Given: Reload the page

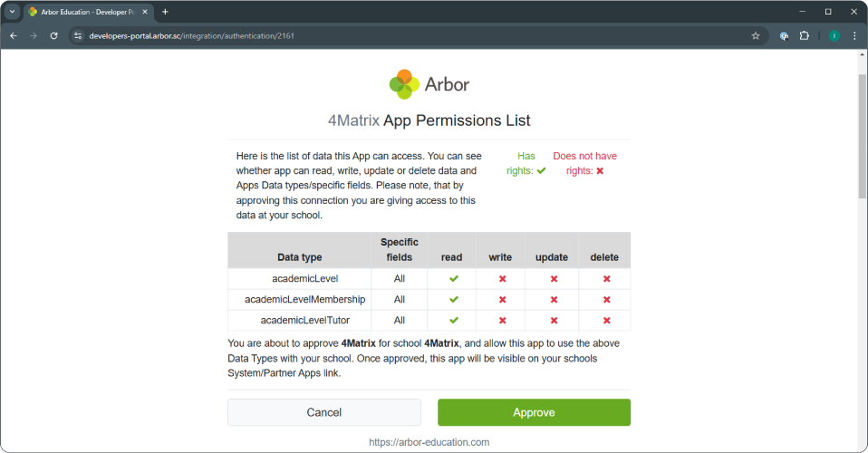Looking at the screenshot, I should [53, 36].
